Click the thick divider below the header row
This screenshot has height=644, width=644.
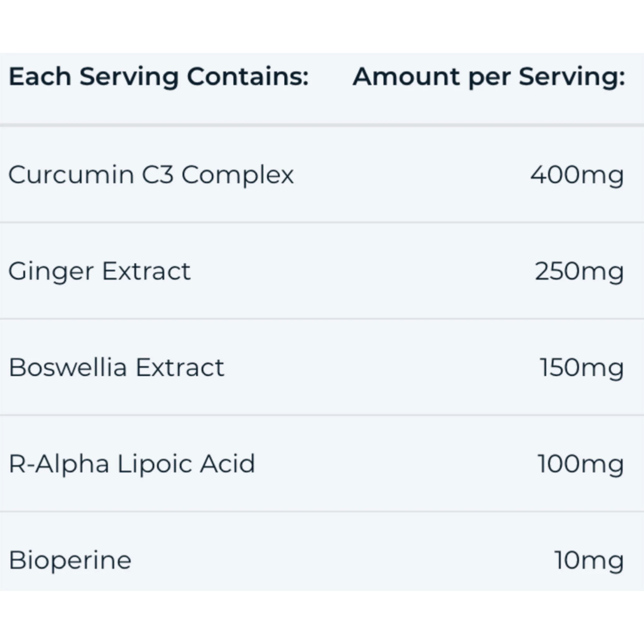(x=322, y=125)
